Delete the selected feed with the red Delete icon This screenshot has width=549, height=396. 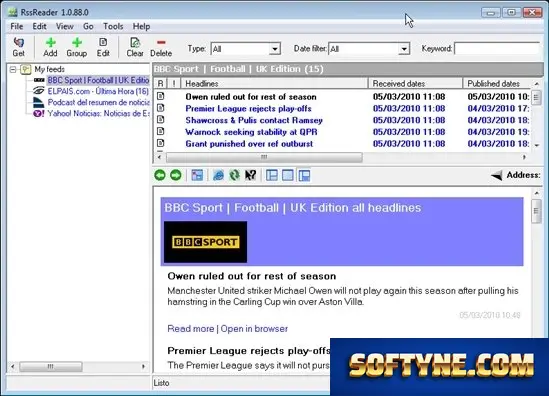point(161,47)
